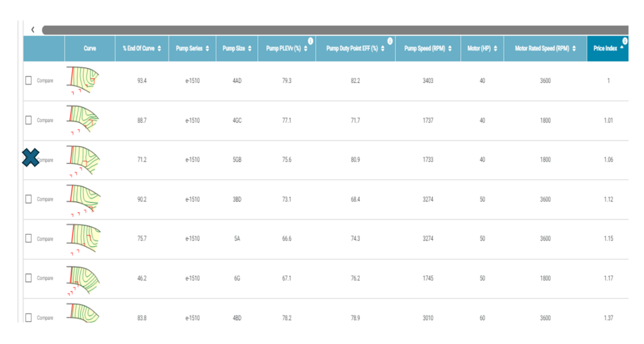Sort by Motor Rated Speed (RPM)
The width and height of the screenshot is (644, 344).
545,48
